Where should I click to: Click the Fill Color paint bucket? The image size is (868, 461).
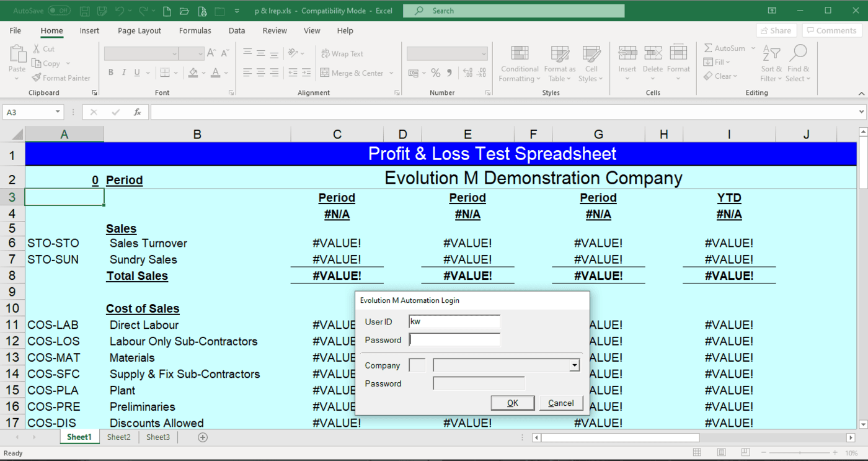coord(193,73)
